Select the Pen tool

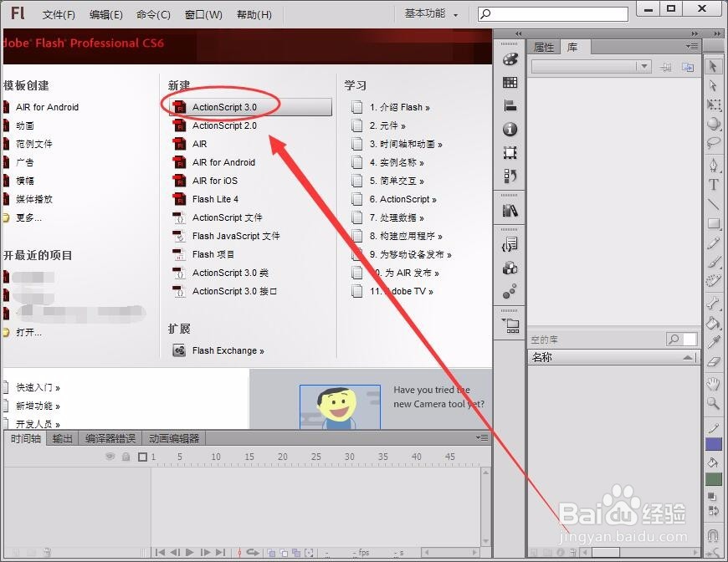pyautogui.click(x=713, y=165)
